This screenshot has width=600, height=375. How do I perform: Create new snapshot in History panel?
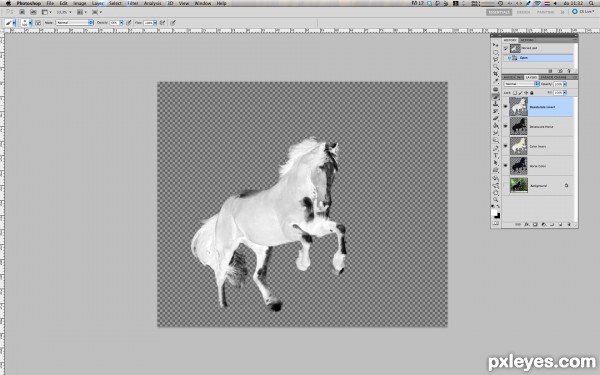(x=560, y=71)
